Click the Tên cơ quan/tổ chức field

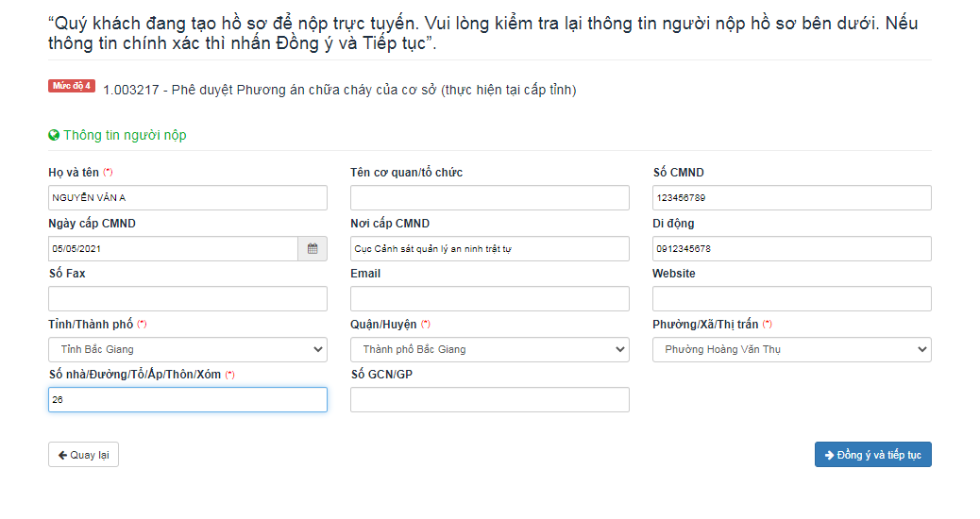[x=489, y=197]
